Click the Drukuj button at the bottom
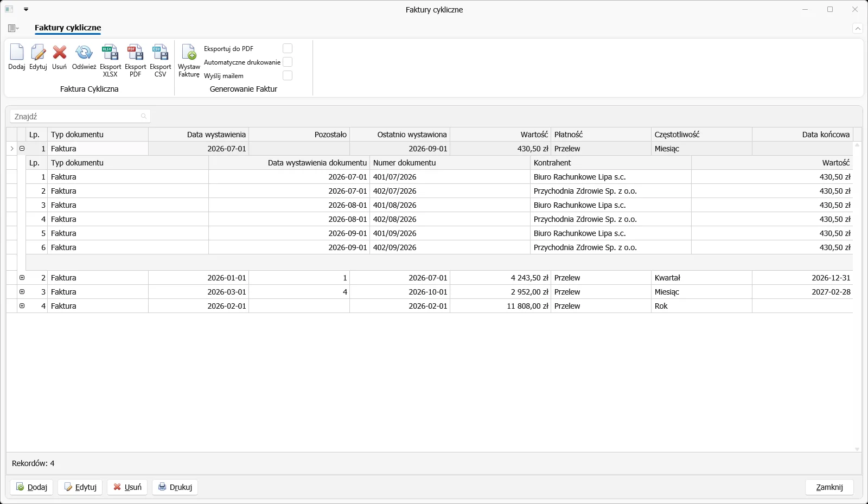 point(175,487)
